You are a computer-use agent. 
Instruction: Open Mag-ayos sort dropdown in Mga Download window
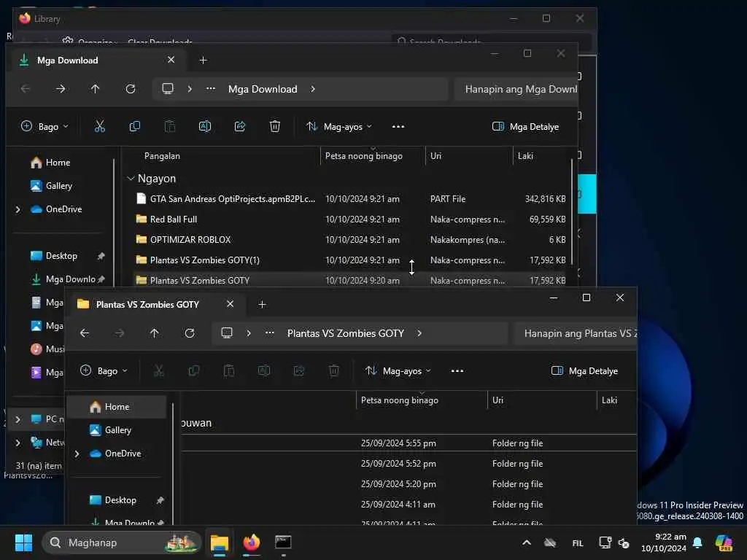tap(338, 127)
